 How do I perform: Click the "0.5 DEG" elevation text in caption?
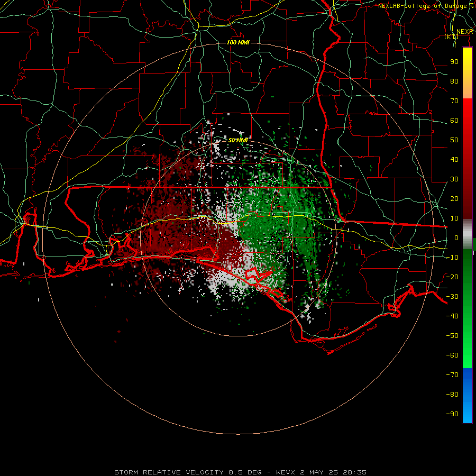pos(245,472)
